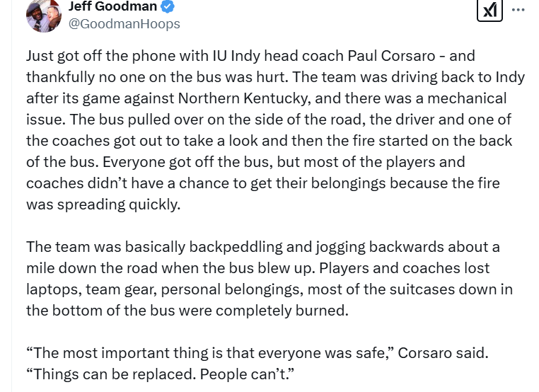This screenshot has width=539, height=392.
Task: Open Jeff Goodman's profile picture
Action: (x=43, y=14)
